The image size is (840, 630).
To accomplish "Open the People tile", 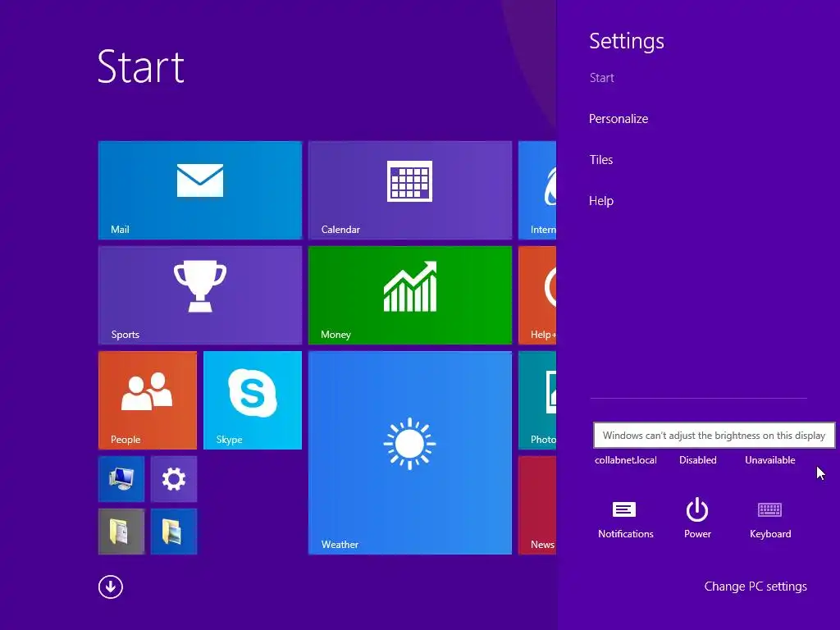I will (148, 400).
